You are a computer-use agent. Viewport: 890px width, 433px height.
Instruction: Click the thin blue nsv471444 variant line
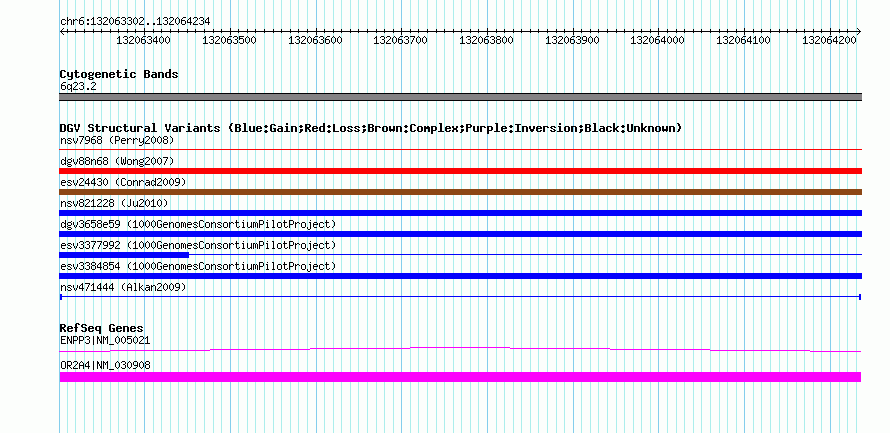tap(460, 297)
